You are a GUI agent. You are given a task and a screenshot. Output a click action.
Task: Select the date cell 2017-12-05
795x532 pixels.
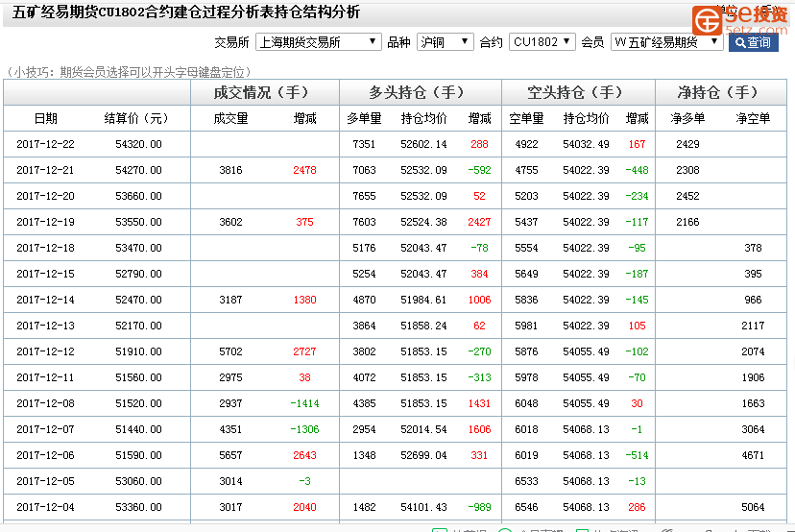[46, 481]
